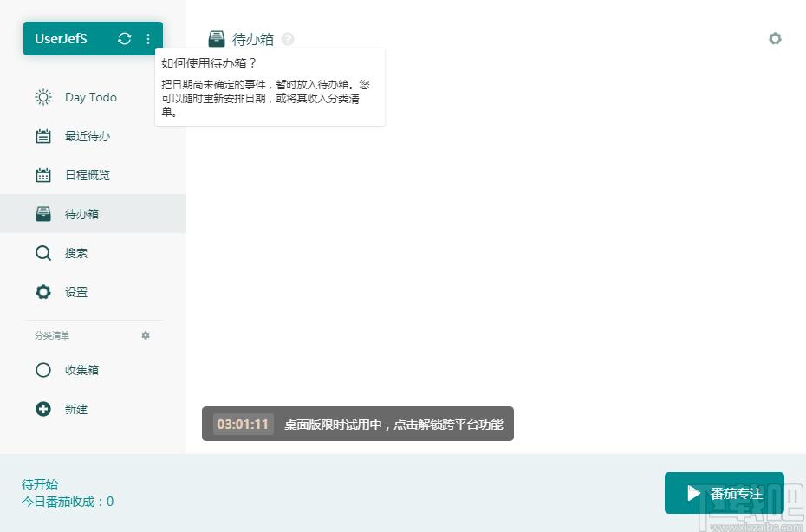The width and height of the screenshot is (806, 532).
Task: Open the UserJefS account panel
Action: (93, 38)
